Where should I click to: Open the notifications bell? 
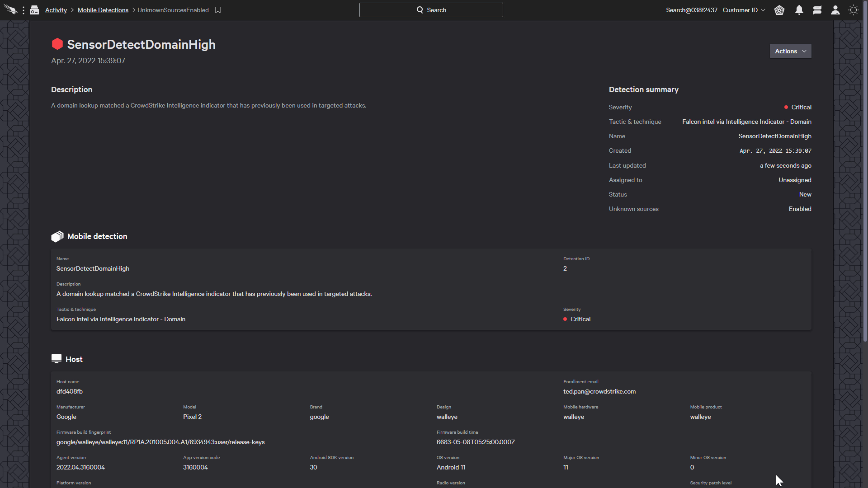pyautogui.click(x=799, y=10)
